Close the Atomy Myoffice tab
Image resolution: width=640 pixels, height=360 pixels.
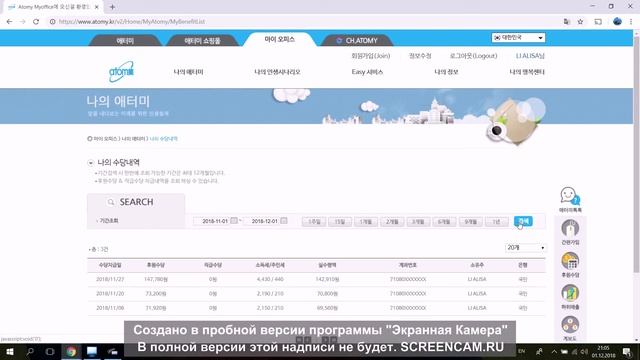tap(97, 7)
